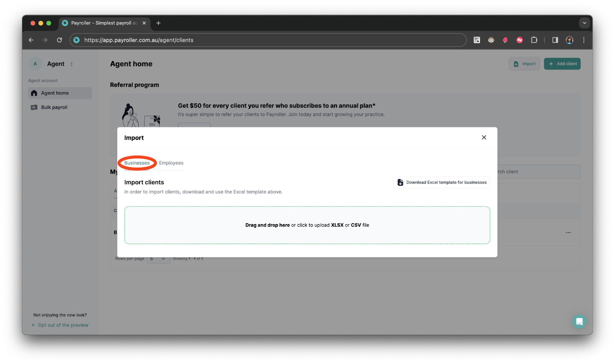This screenshot has width=615, height=364.
Task: Go back with the browser back arrow
Action: 31,40
